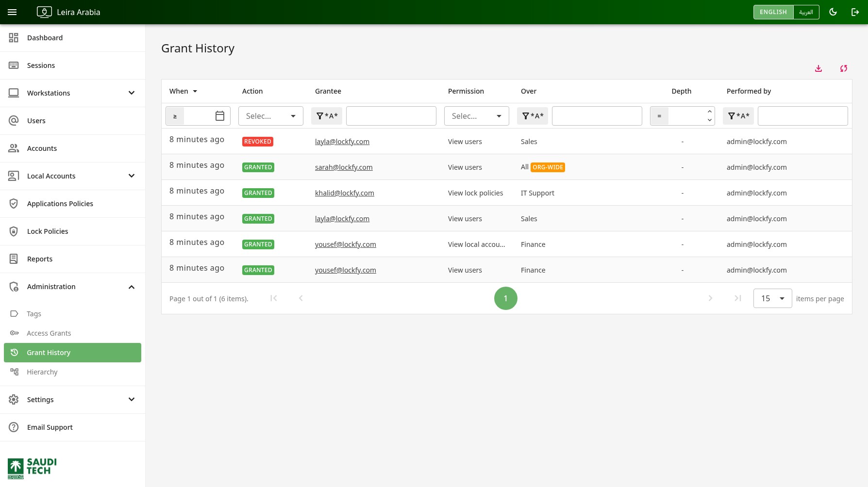Increase Depth filter value
This screenshot has width=868, height=487.
710,112
